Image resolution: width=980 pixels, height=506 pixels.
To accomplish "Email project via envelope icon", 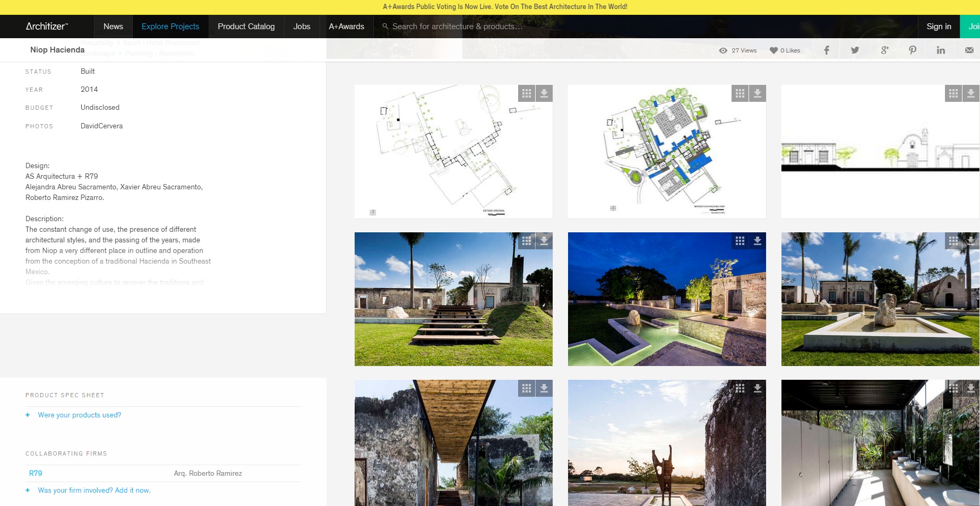I will (969, 50).
